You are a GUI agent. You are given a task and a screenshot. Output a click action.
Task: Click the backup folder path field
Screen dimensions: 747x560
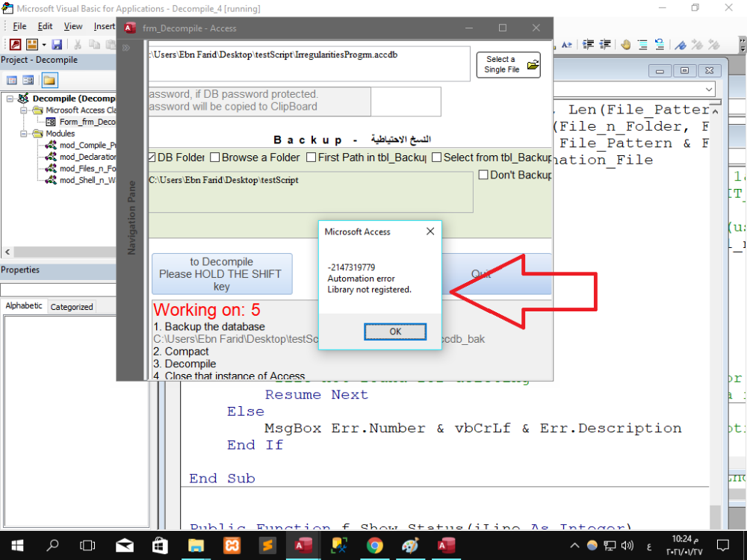coord(311,191)
